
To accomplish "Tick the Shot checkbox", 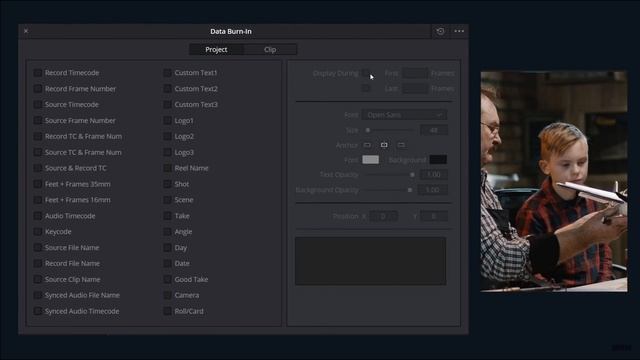I will [x=167, y=184].
